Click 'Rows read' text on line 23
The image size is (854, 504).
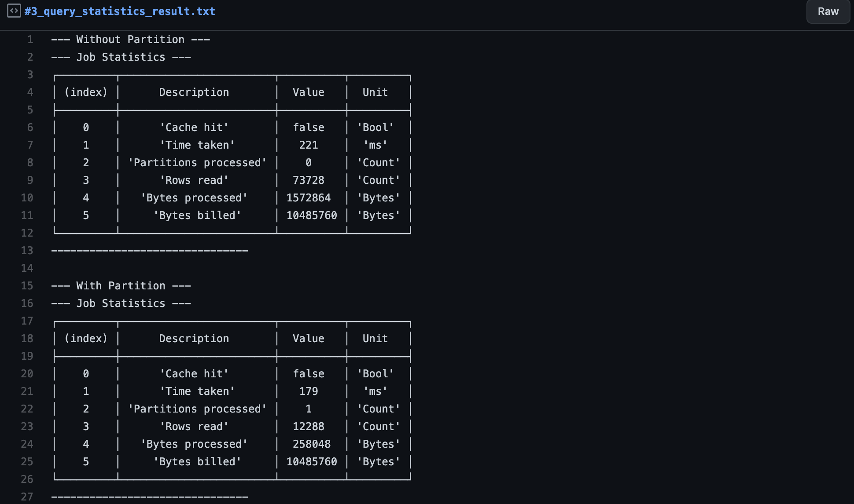click(194, 427)
